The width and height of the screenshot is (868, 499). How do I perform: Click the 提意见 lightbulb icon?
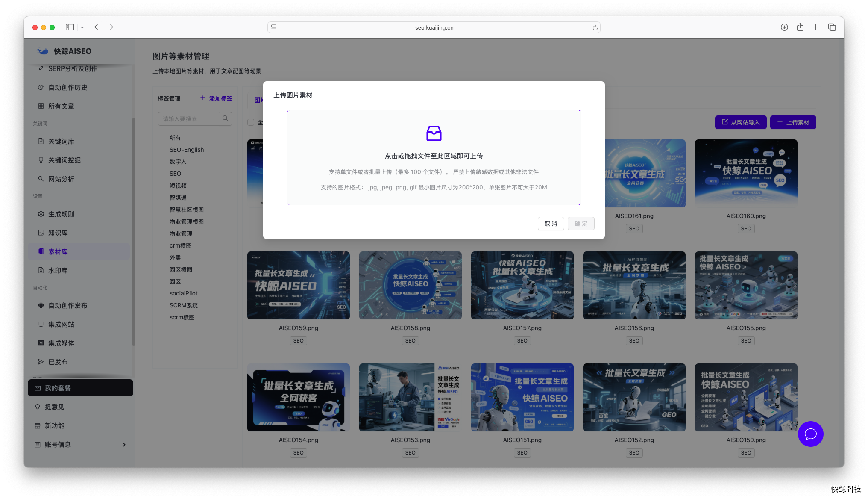coord(38,407)
